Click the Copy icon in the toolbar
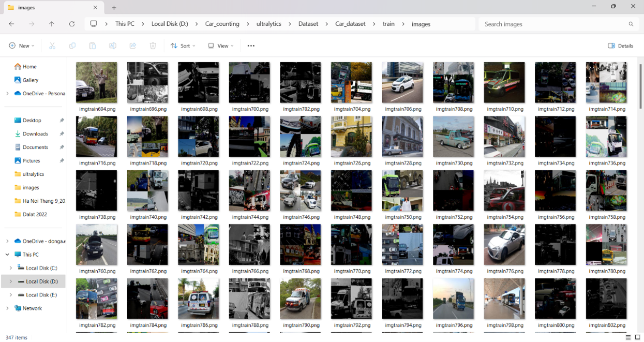This screenshot has height=342, width=644. [x=72, y=46]
